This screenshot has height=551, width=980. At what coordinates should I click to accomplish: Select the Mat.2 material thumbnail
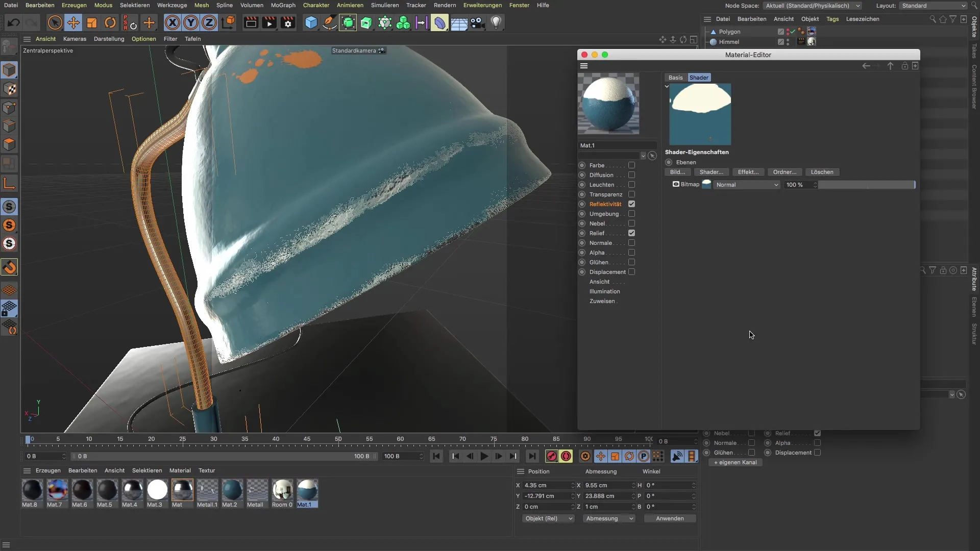(232, 493)
